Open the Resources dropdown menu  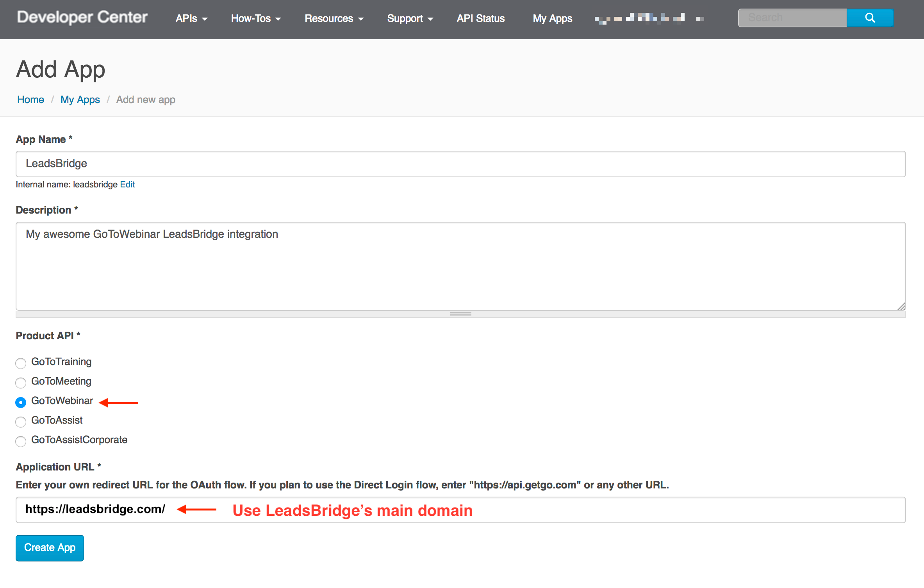334,18
